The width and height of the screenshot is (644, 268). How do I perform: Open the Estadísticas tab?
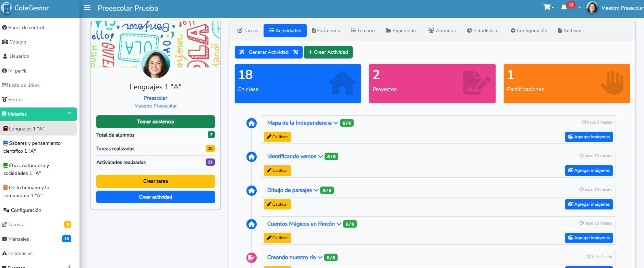(483, 30)
